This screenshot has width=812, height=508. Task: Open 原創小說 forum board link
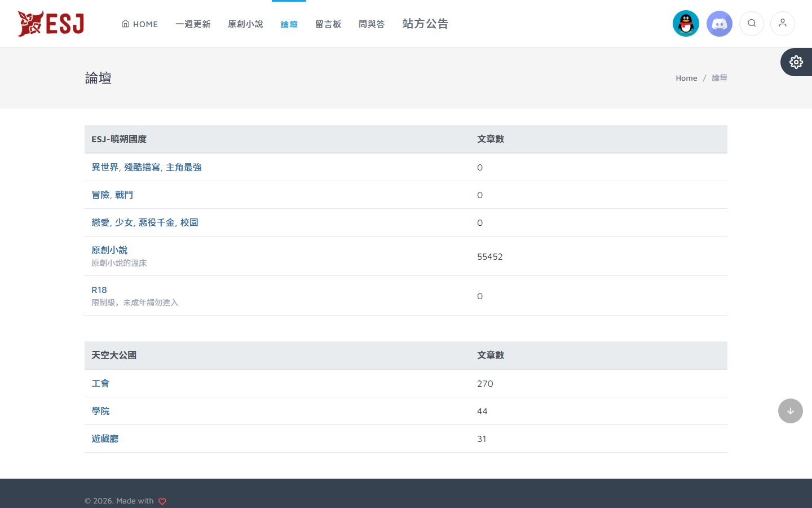[109, 250]
